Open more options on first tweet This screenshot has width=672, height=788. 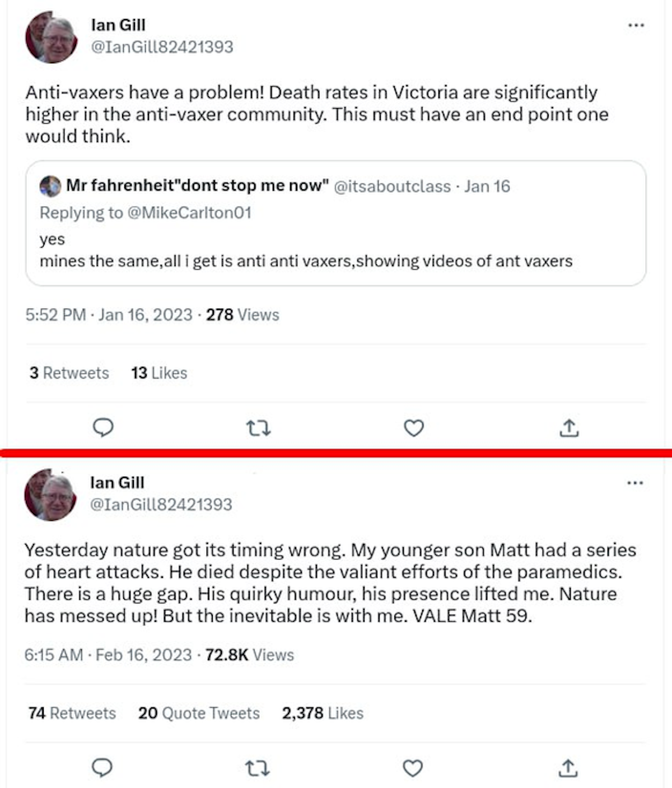(636, 25)
